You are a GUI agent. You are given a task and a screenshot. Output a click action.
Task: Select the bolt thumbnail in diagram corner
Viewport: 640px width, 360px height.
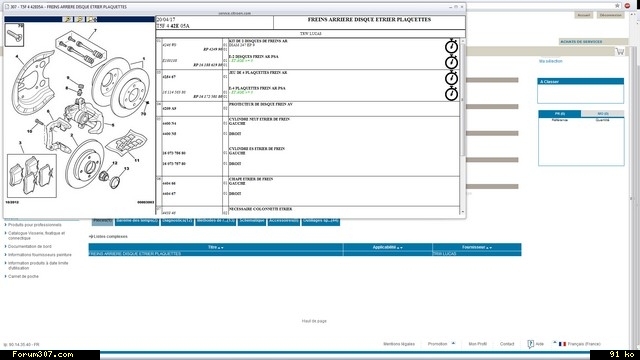(x=14, y=35)
